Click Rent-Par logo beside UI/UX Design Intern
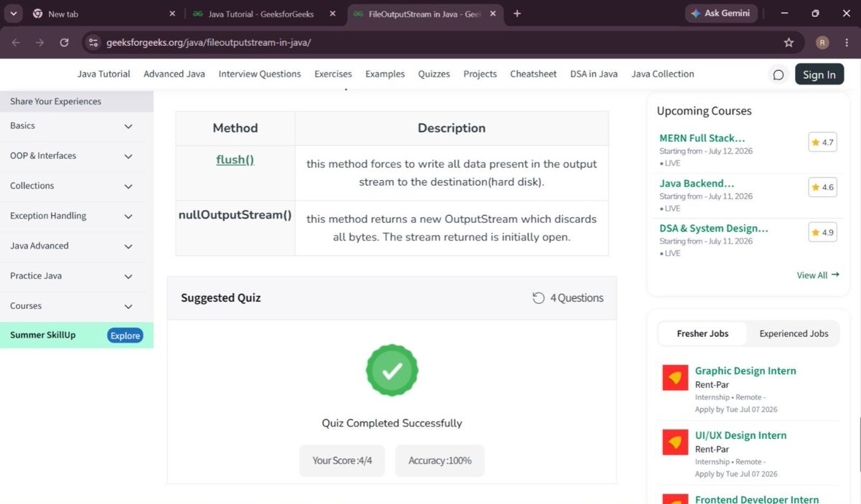The image size is (861, 504). (x=675, y=442)
